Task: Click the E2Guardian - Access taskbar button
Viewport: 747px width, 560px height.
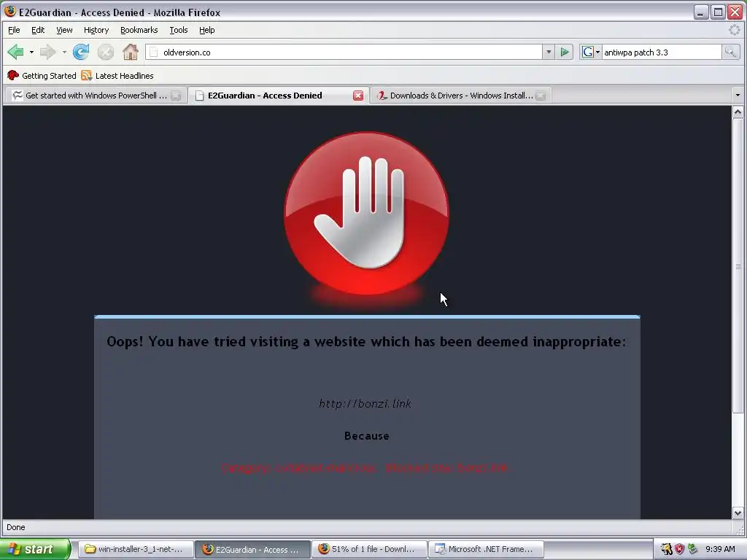Action: point(252,549)
